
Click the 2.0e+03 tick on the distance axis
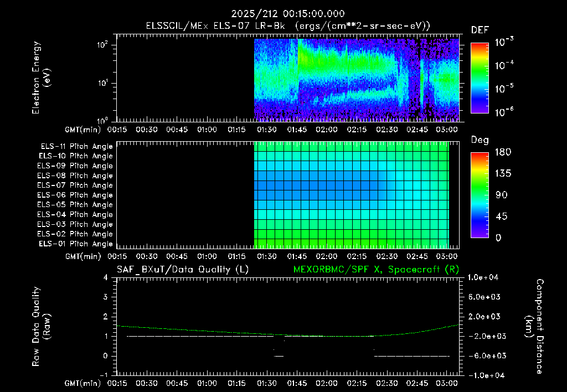(x=484, y=316)
